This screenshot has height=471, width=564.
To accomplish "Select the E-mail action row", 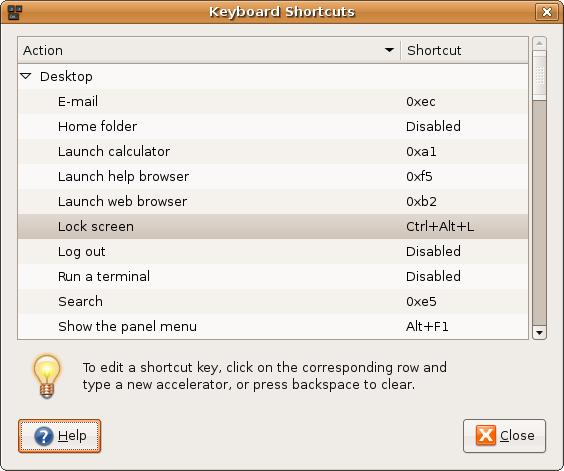I will pyautogui.click(x=273, y=101).
